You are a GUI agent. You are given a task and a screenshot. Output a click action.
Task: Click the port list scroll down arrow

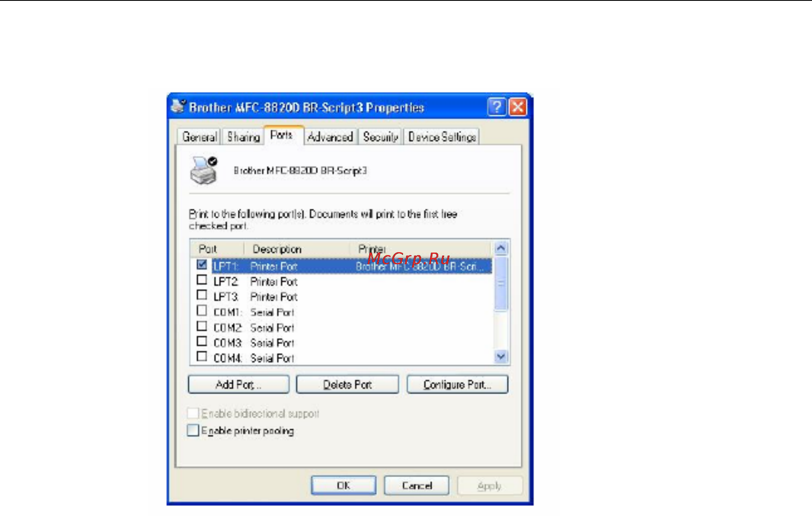tap(501, 357)
